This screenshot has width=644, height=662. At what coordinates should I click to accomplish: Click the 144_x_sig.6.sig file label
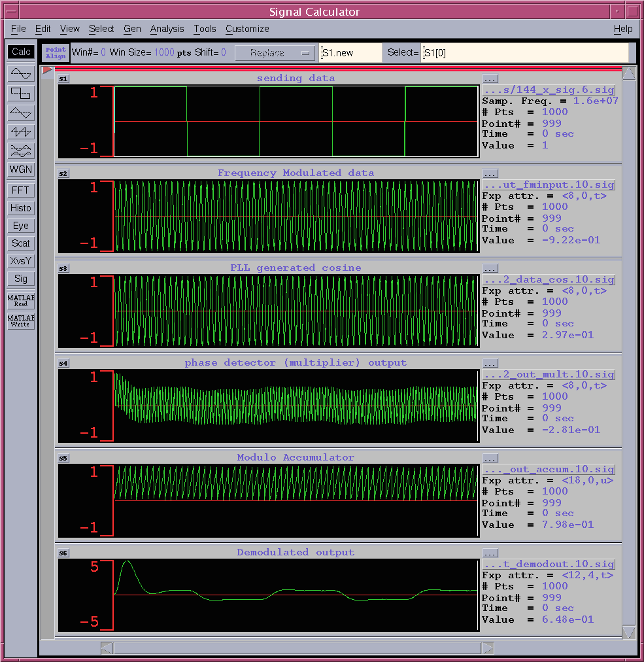pyautogui.click(x=549, y=90)
